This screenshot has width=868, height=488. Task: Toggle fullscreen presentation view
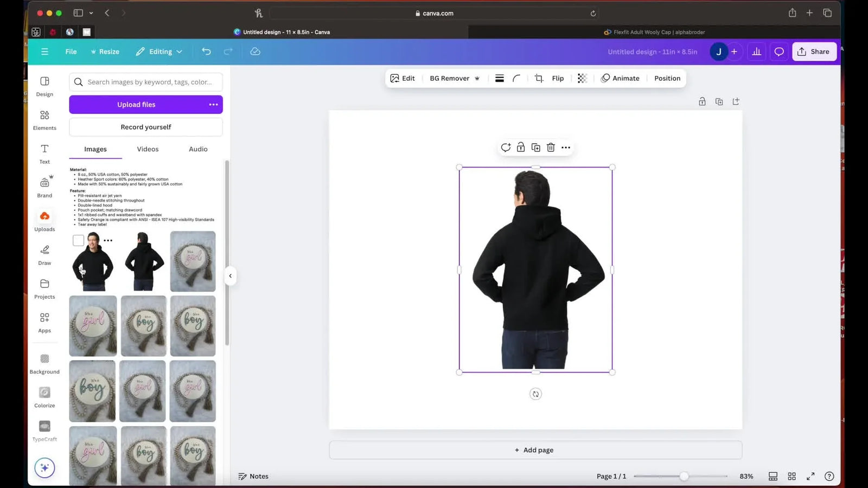tap(810, 476)
